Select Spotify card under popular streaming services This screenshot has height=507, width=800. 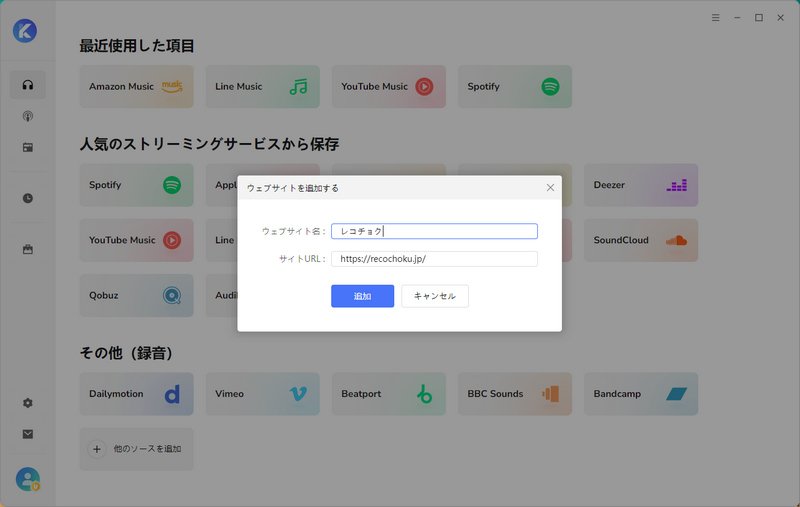[136, 185]
